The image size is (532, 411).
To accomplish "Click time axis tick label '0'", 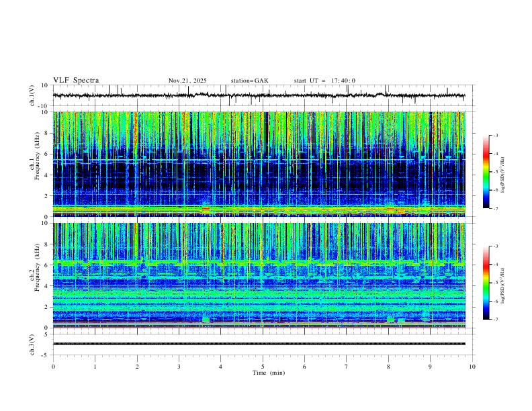I will 53,367.
